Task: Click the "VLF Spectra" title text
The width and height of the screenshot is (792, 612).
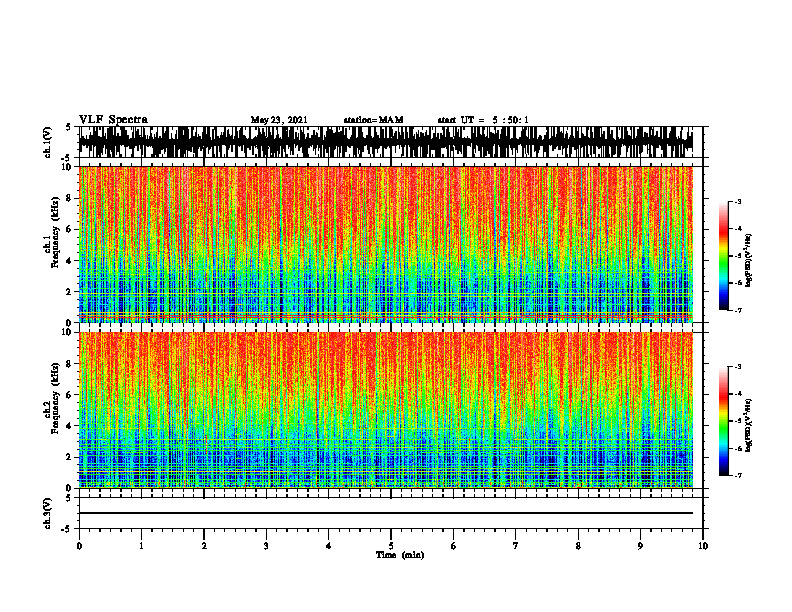Action: point(113,120)
